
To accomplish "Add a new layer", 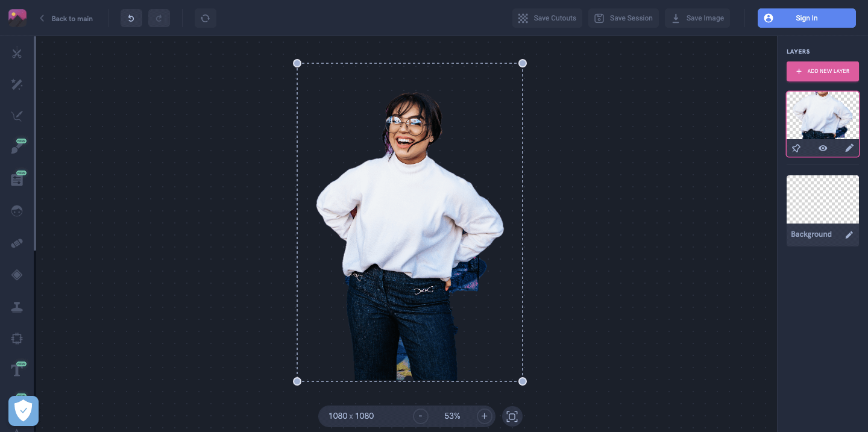I will 822,71.
